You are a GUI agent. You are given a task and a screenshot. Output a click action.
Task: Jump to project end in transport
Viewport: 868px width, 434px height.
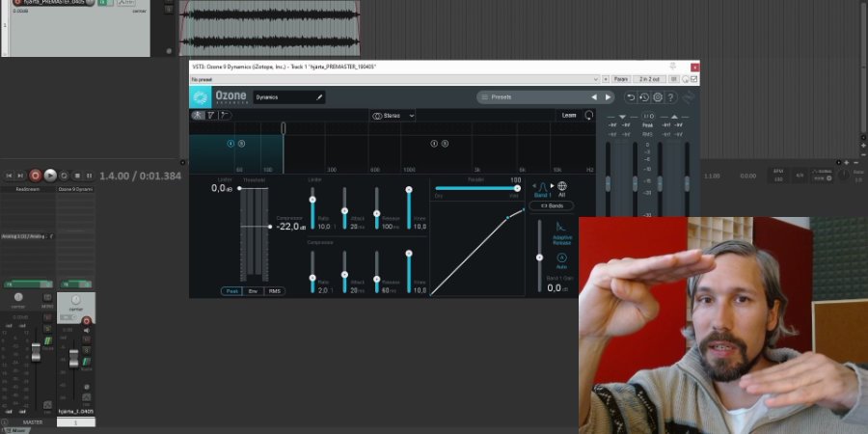tap(20, 176)
